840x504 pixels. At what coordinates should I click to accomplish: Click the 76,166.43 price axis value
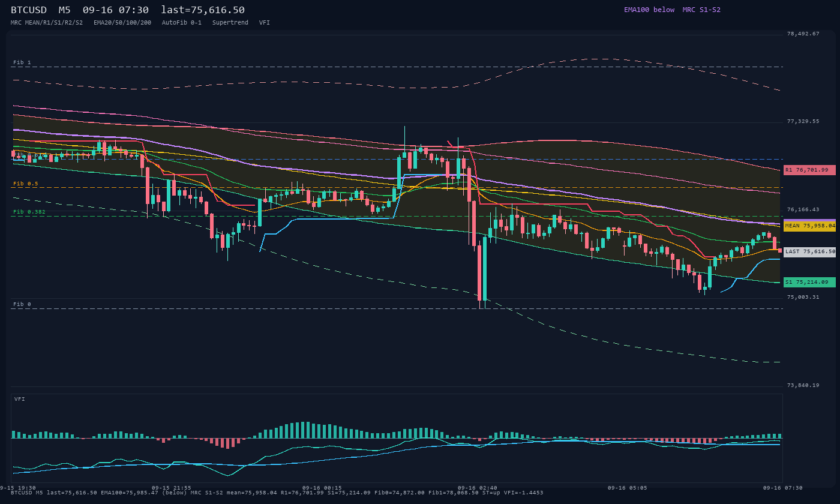tap(803, 209)
